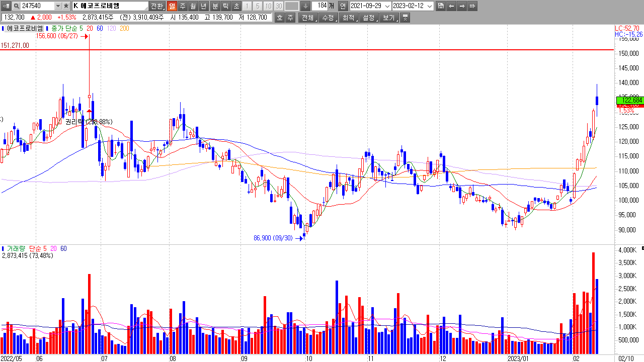
Task: Collapse toolbar with double-chevron icon
Action: 406,18
